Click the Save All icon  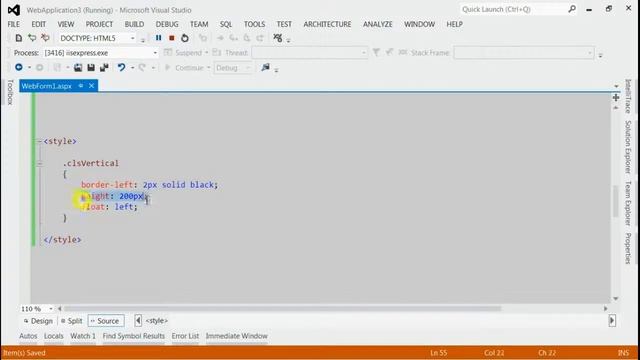(104, 67)
